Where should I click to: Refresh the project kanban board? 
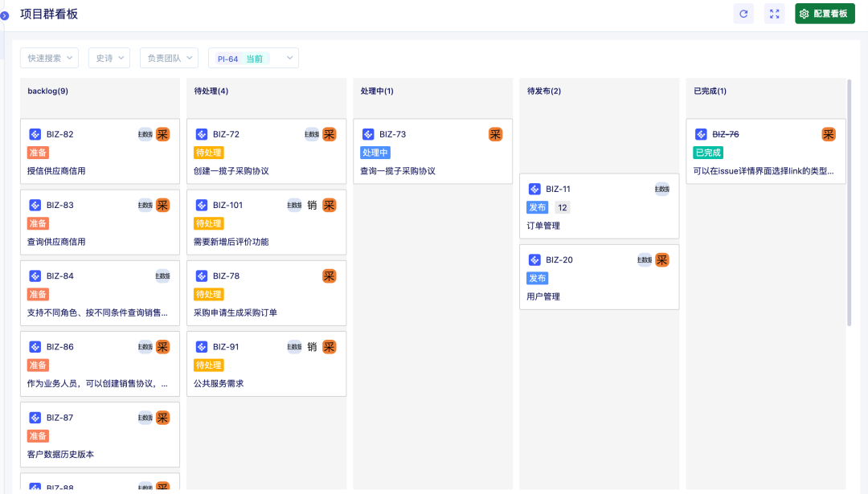pos(743,14)
